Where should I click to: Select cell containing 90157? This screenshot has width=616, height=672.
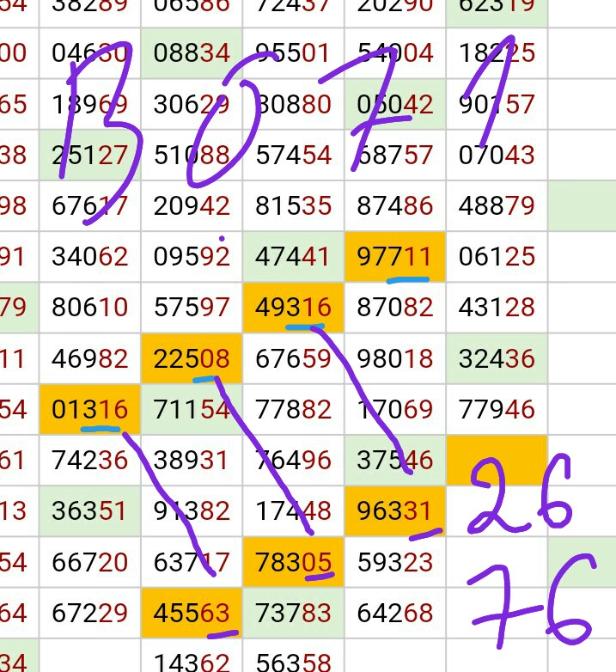coord(497,104)
